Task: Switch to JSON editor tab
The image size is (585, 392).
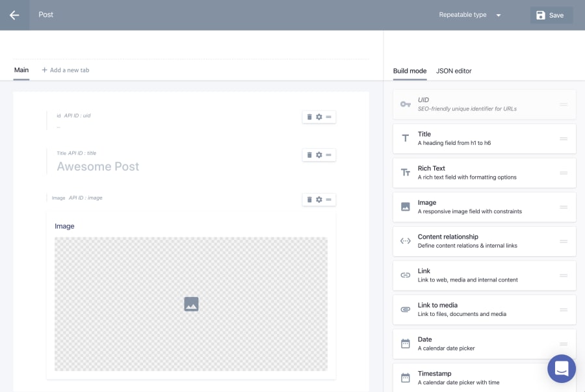Action: [454, 71]
